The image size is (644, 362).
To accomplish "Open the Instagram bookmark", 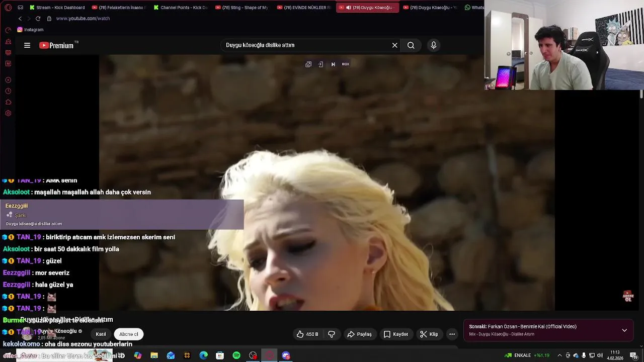I will [x=30, y=30].
